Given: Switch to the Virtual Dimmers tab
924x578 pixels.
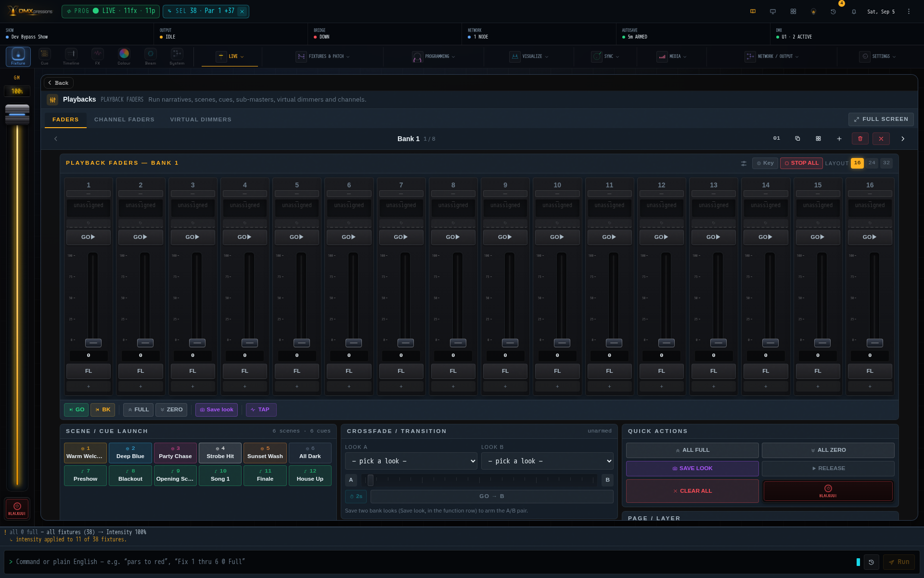Looking at the screenshot, I should [201, 119].
